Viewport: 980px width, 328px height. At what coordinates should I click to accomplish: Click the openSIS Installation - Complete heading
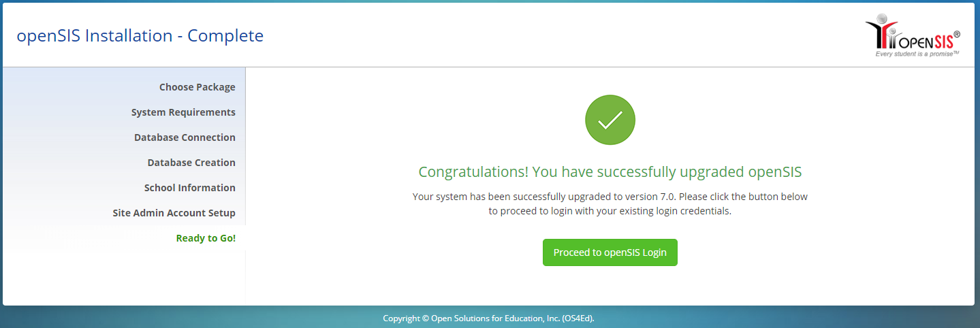pyautogui.click(x=140, y=35)
